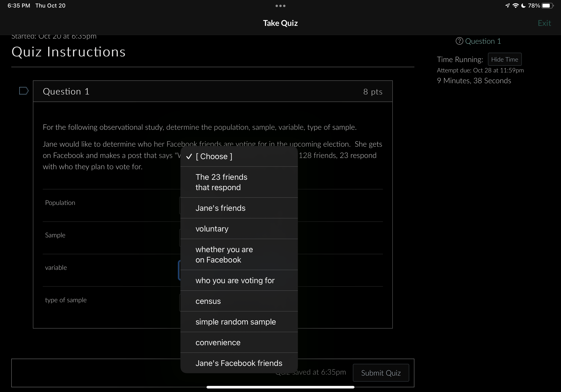
Task: Tap the battery indicator in status bar
Action: 547,6
